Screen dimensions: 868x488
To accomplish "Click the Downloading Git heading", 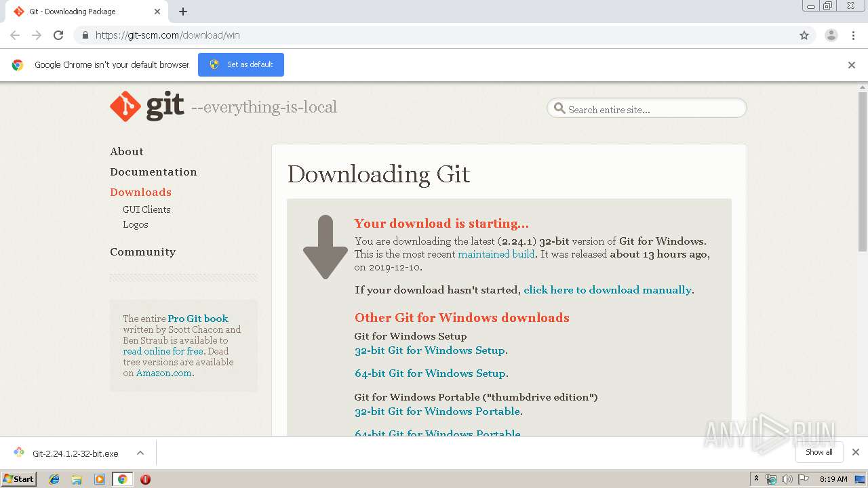I will pyautogui.click(x=378, y=174).
